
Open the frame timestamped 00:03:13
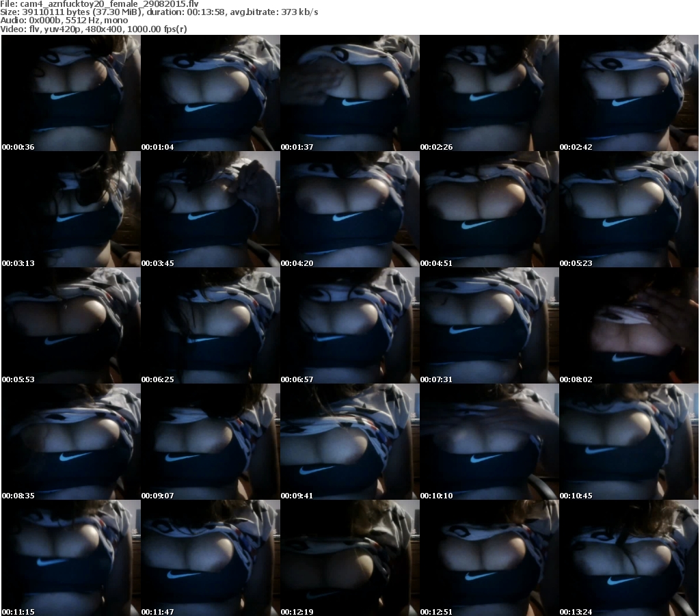(x=71, y=209)
